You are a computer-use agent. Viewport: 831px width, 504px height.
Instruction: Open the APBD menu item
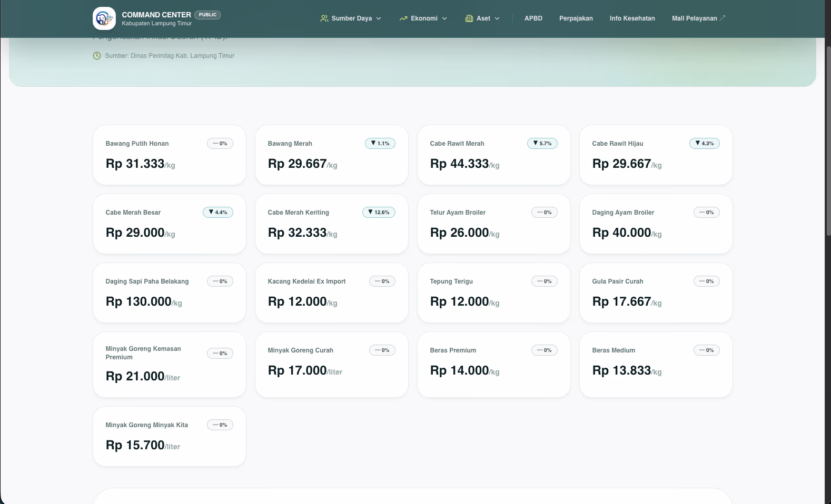[533, 18]
